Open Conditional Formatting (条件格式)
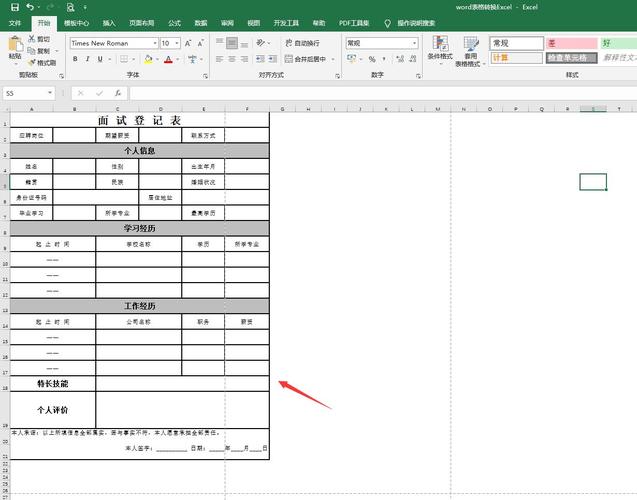The width and height of the screenshot is (637, 500). [x=440, y=48]
